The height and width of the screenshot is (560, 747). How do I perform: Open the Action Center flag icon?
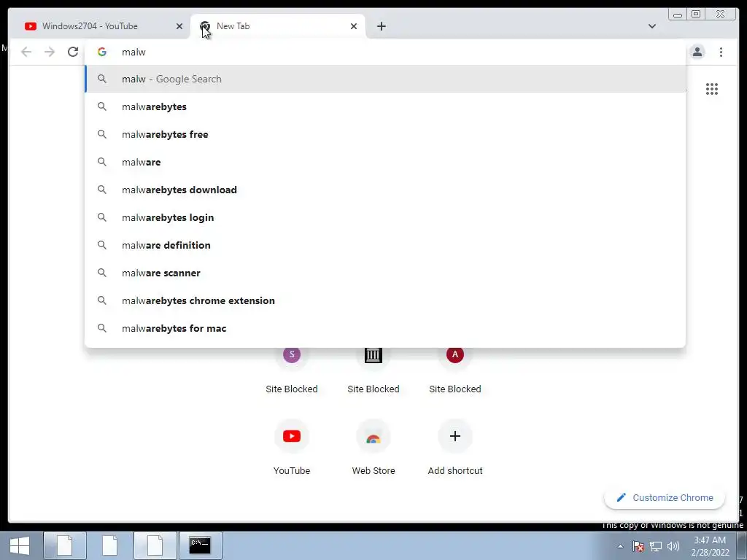click(638, 546)
